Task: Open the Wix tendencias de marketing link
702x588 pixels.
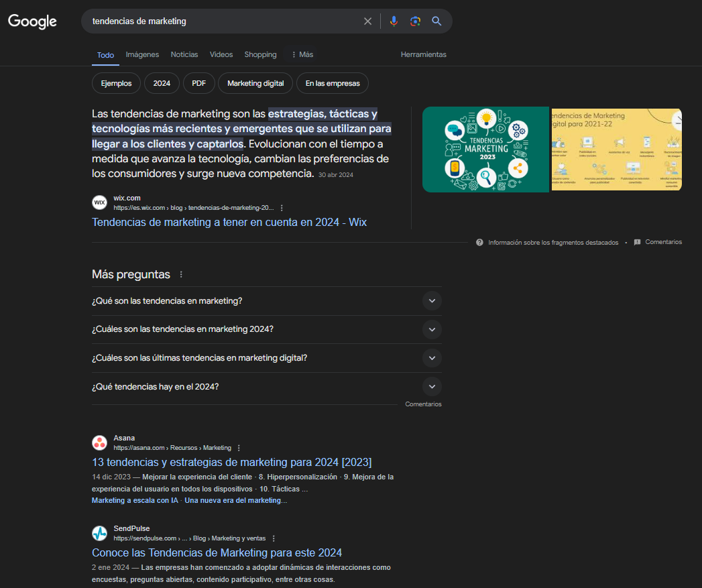Action: point(229,222)
